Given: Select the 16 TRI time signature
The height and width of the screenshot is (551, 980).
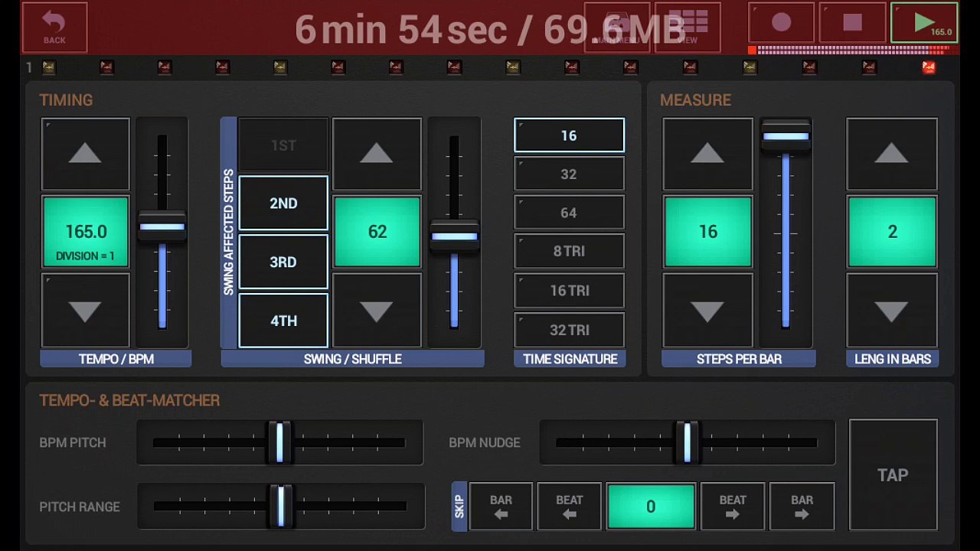Looking at the screenshot, I should coord(569,291).
